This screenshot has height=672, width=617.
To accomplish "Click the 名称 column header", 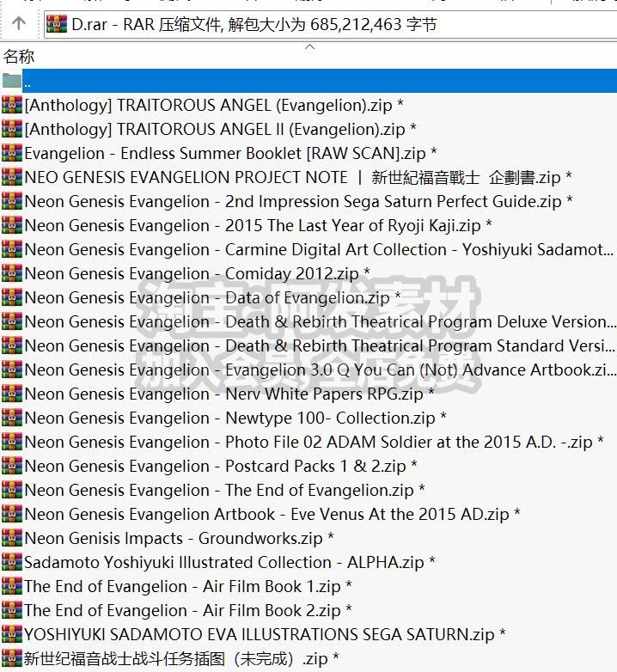I will pyautogui.click(x=18, y=56).
